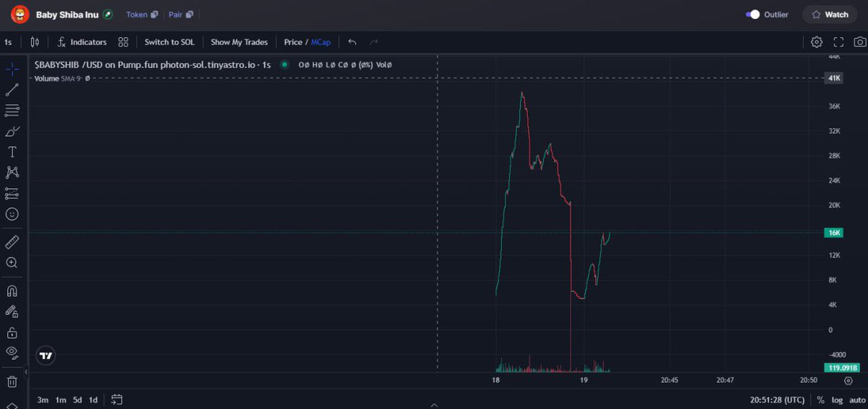The image size is (868, 409).
Task: Redo the last chart action
Action: [374, 42]
